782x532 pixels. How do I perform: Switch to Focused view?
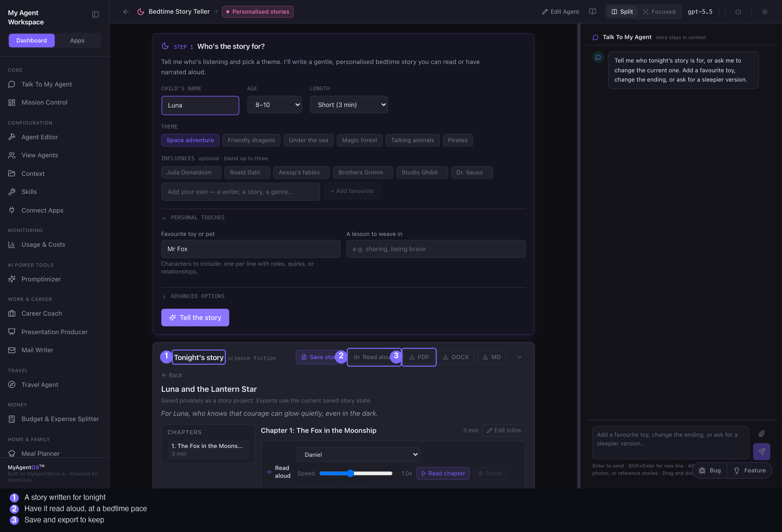659,12
